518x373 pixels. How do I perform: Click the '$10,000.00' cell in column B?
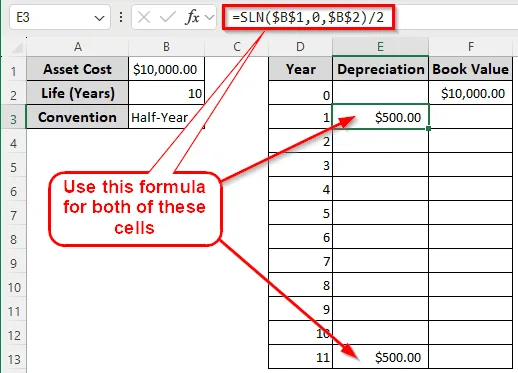pyautogui.click(x=166, y=69)
